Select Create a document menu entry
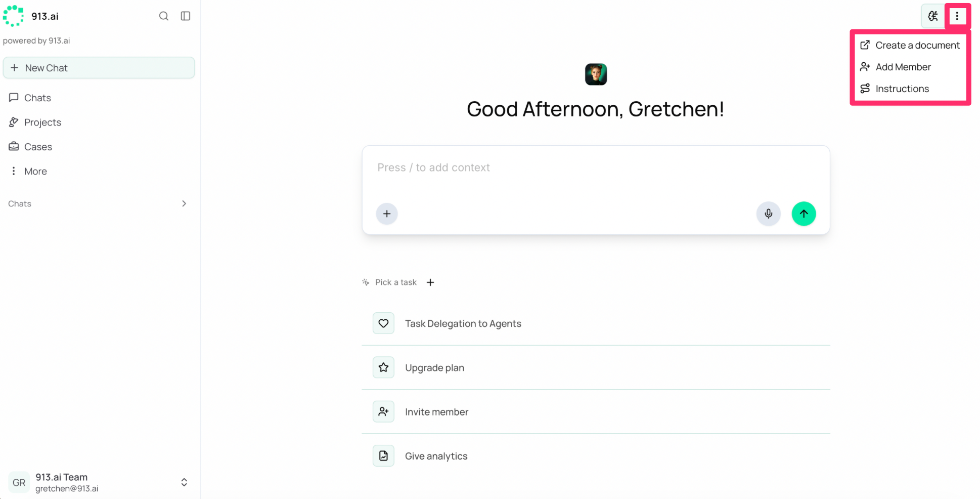The width and height of the screenshot is (980, 499). [910, 45]
